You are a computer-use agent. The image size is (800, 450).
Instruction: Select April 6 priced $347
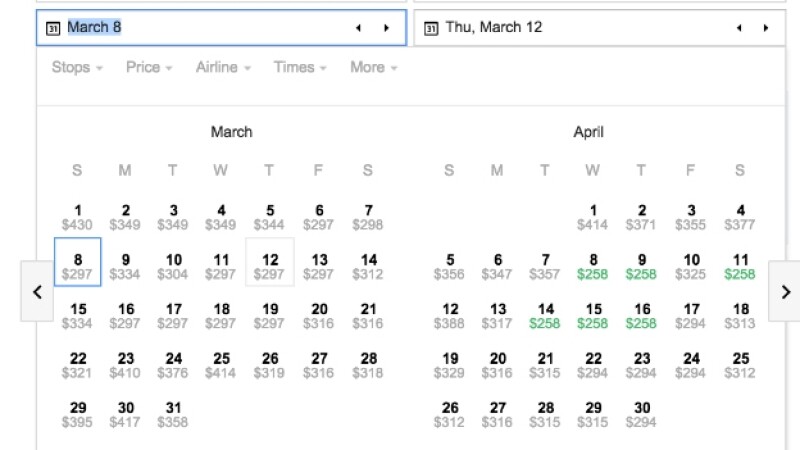(497, 267)
